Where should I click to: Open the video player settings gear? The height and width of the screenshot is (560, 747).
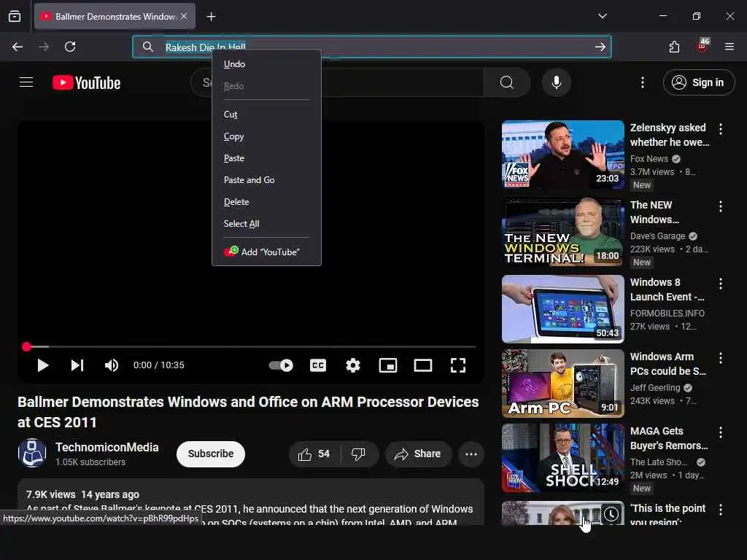pos(353,365)
